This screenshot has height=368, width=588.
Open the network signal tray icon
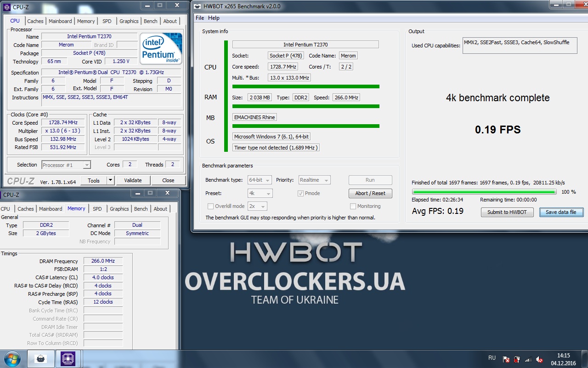point(528,359)
